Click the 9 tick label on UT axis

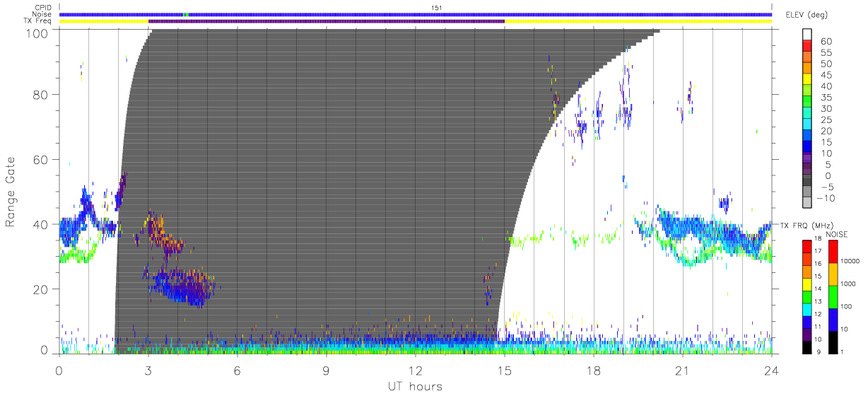pyautogui.click(x=327, y=370)
